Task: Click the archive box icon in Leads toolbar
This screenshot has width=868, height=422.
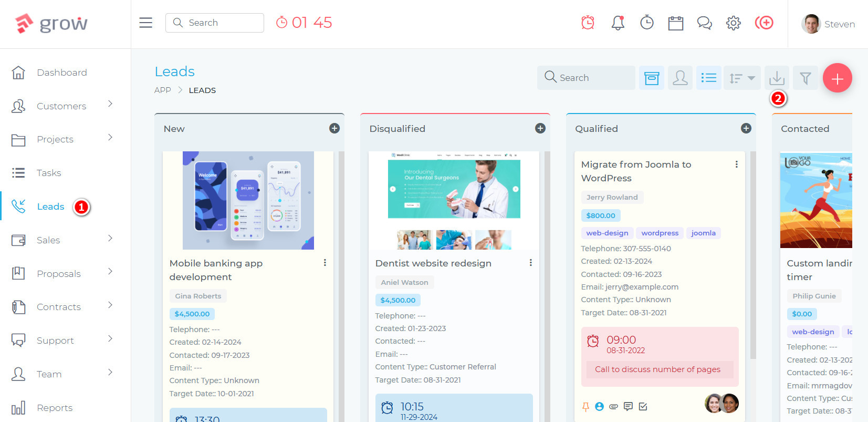Action: [x=652, y=78]
